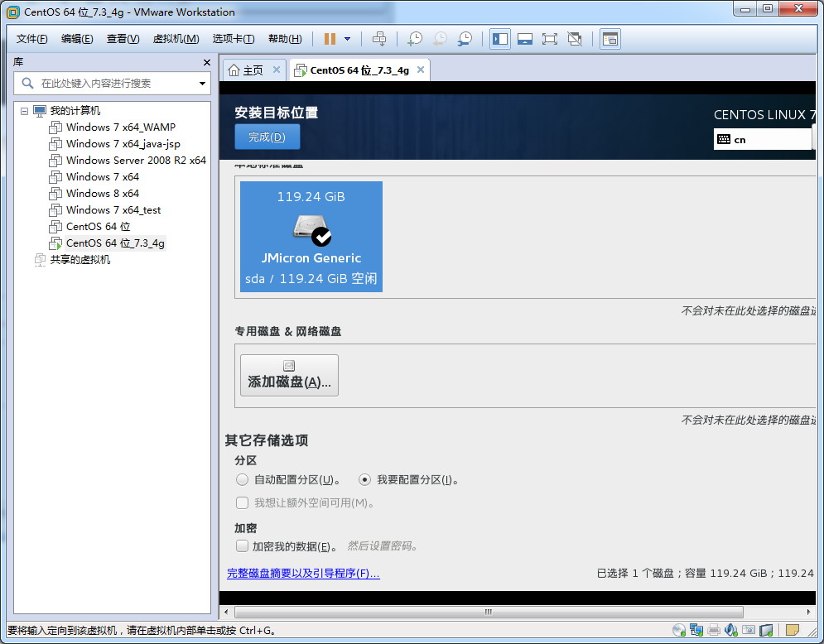Open the snapshot manager

pyautogui.click(x=465, y=39)
